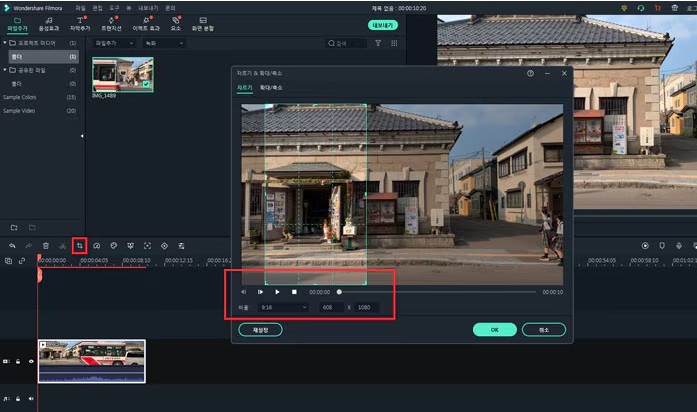The height and width of the screenshot is (412, 697).
Task: Click the undo arrow in timeline toolbar
Action: 12,246
